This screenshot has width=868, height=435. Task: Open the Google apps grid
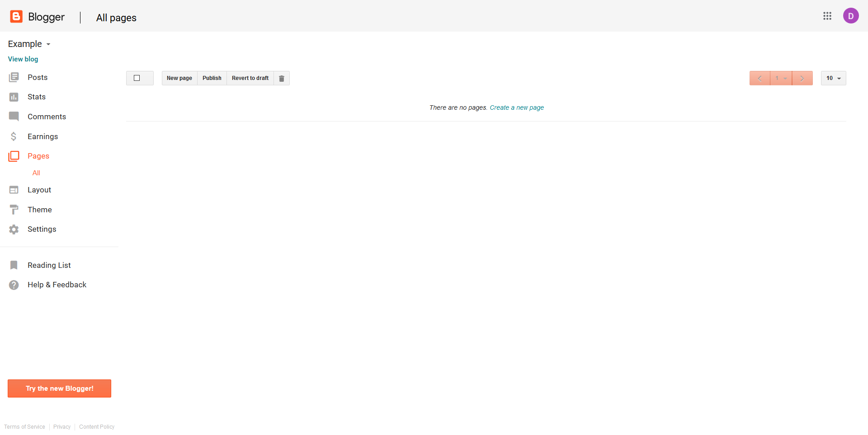(x=827, y=16)
